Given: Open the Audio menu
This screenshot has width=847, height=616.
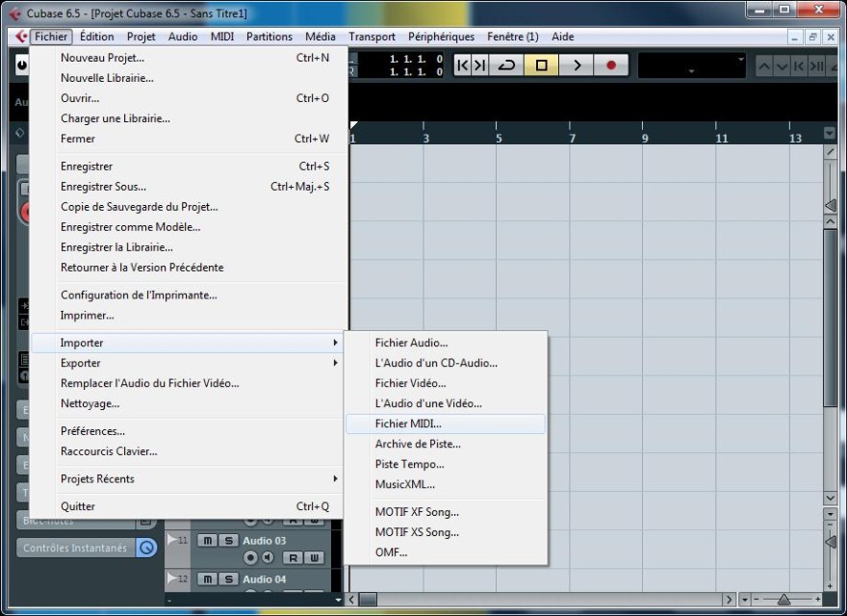Looking at the screenshot, I should click(183, 37).
